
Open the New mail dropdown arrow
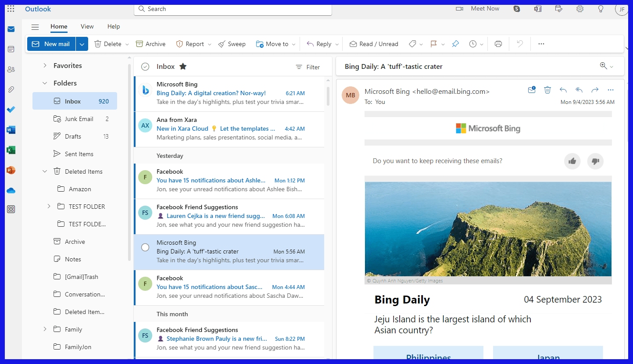[82, 44]
